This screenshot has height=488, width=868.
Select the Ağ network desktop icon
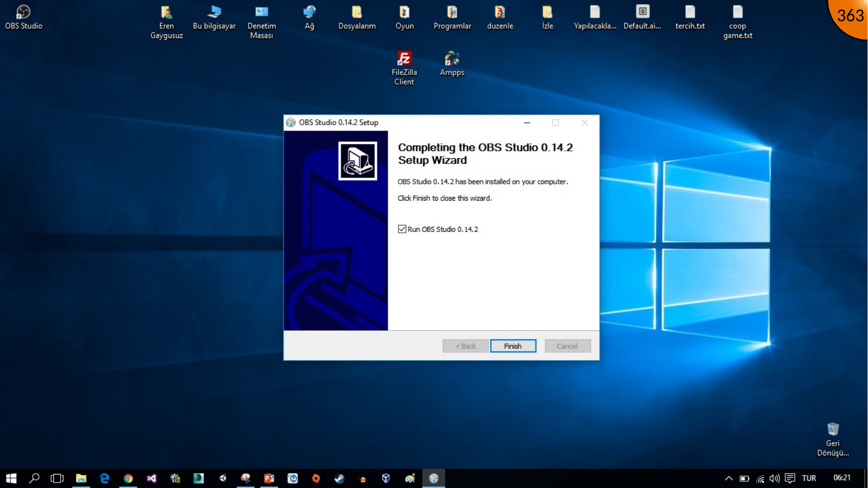click(x=310, y=18)
